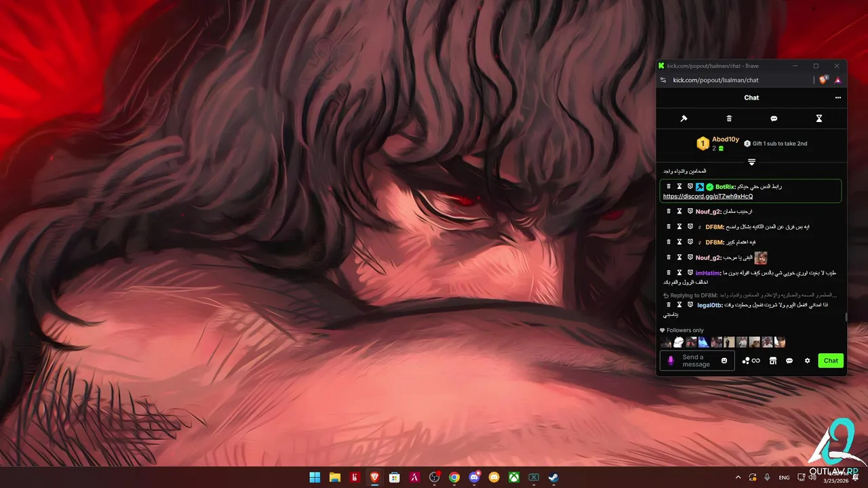Click the shield icon on imHatim's message
The image size is (868, 488).
[x=690, y=272]
